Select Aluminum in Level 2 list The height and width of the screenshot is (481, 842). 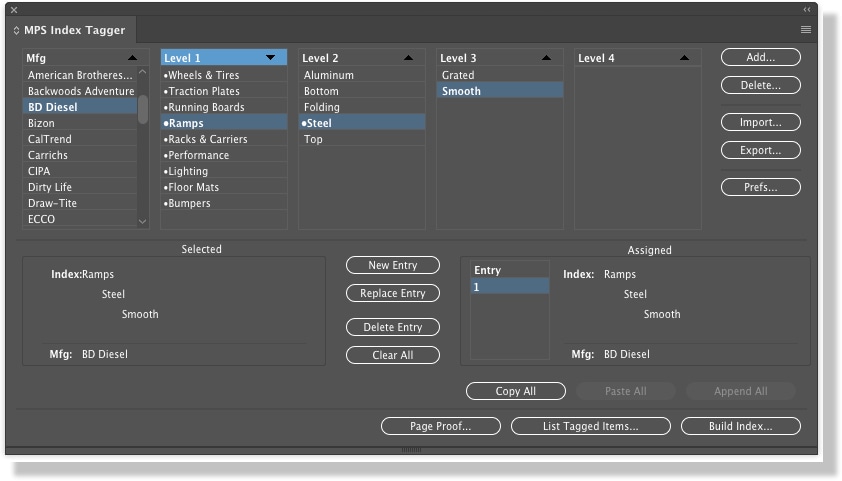[x=328, y=75]
